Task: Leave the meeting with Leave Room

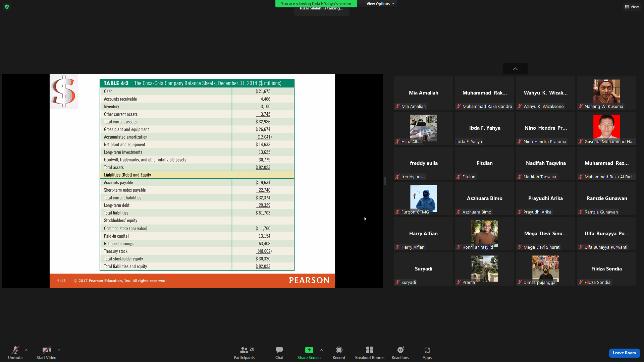Action: tap(624, 353)
